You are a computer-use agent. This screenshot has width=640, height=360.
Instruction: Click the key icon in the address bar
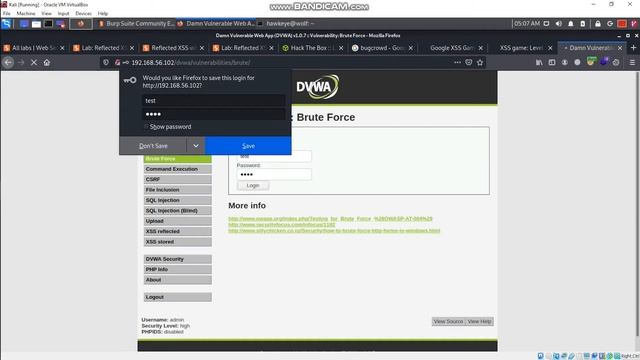point(125,62)
